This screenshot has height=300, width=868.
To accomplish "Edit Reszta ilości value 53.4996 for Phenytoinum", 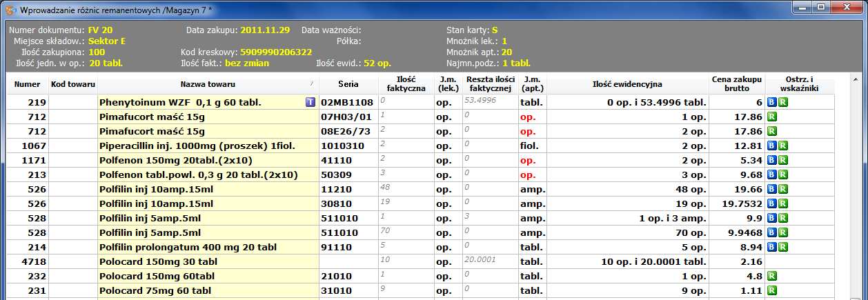I will (489, 102).
